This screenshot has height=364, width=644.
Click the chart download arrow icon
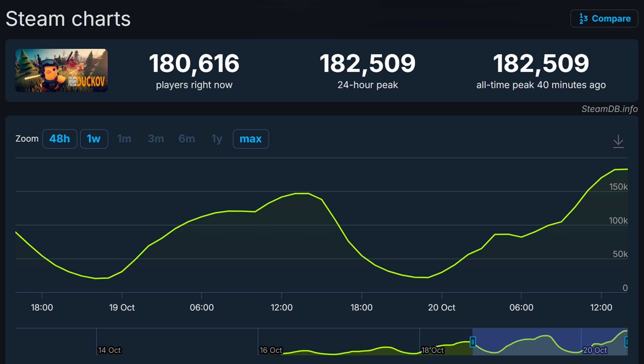pyautogui.click(x=618, y=141)
